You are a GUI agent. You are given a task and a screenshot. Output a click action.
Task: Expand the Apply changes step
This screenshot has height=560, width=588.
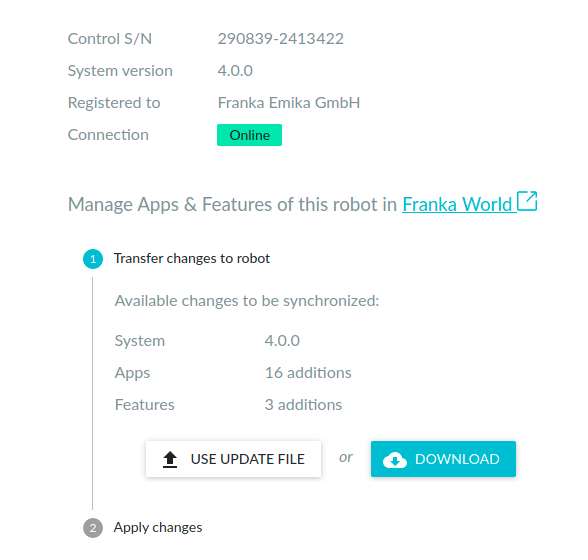158,527
